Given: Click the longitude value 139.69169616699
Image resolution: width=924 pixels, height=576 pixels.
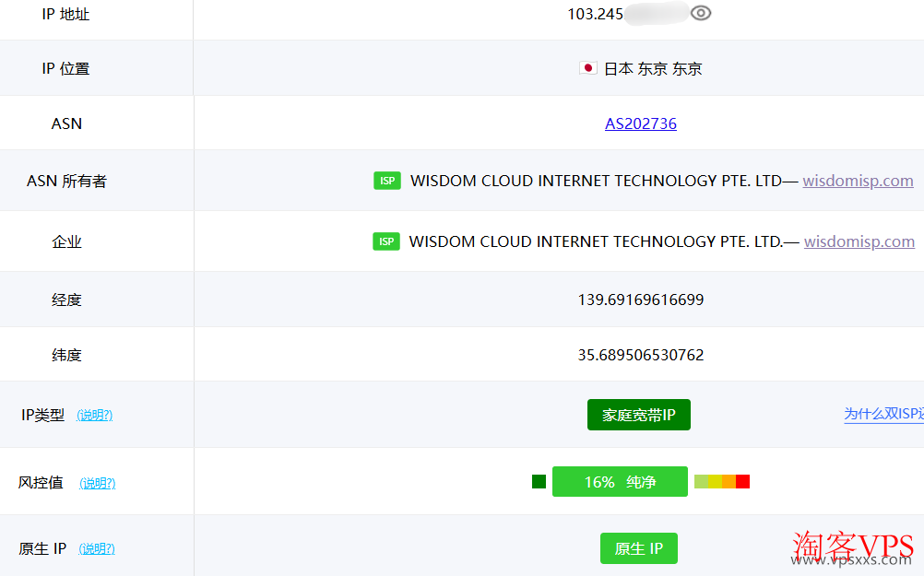Looking at the screenshot, I should [x=640, y=300].
